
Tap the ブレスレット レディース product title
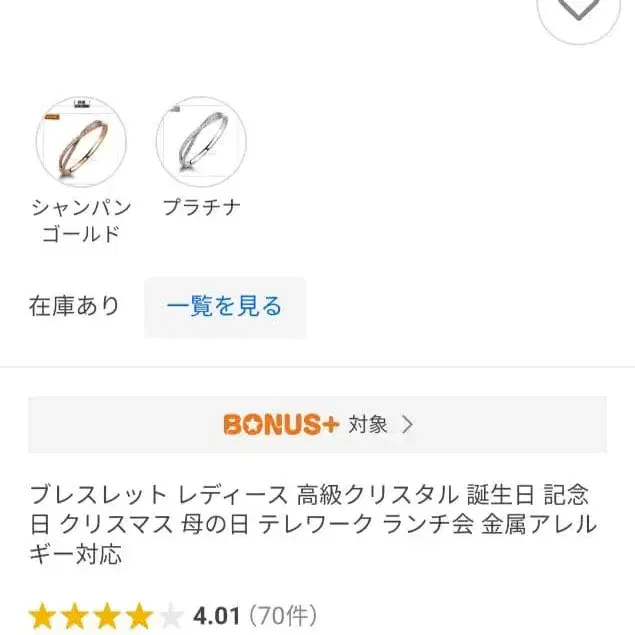coord(312,523)
